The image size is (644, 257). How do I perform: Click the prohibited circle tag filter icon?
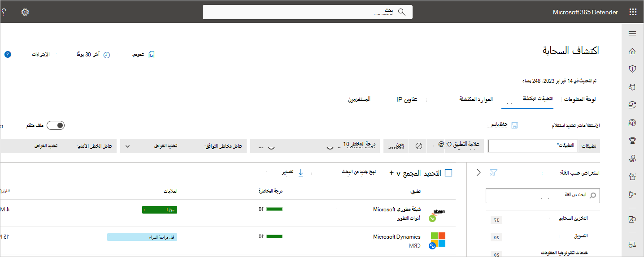click(x=418, y=146)
